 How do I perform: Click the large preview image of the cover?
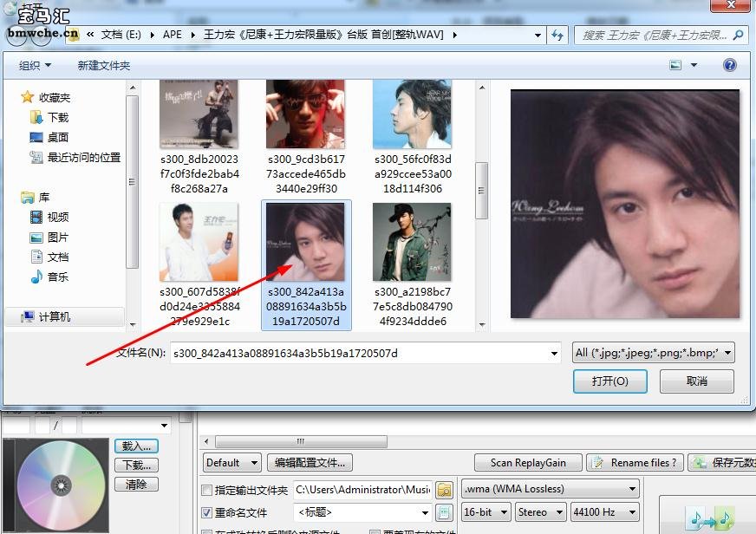click(625, 204)
